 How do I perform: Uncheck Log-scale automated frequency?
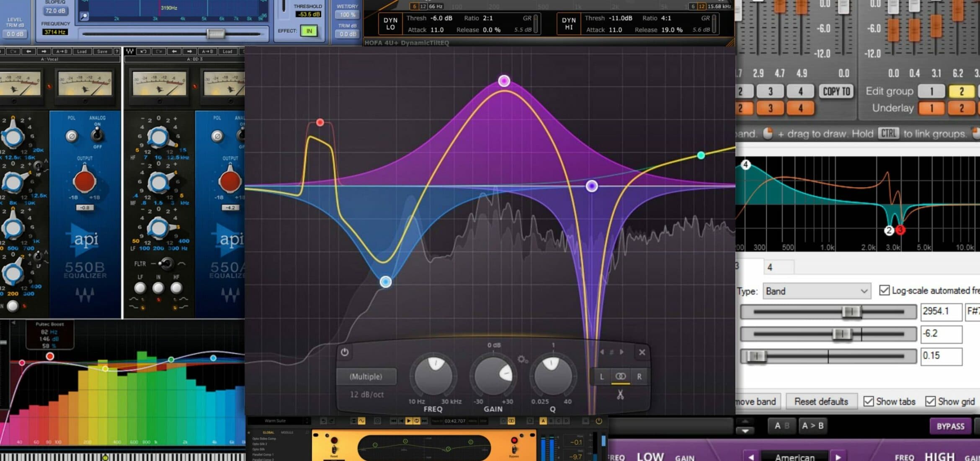(x=884, y=290)
